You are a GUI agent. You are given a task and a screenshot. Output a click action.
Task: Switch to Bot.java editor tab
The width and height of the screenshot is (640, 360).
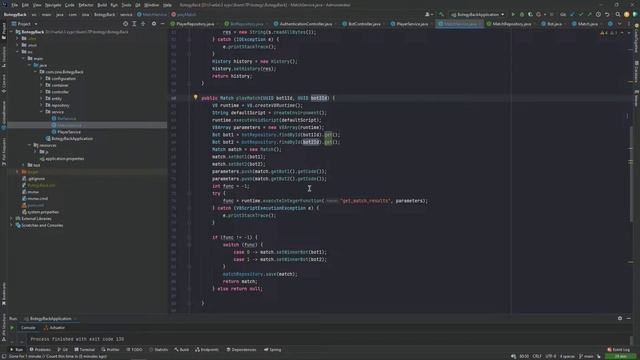pyautogui.click(x=551, y=24)
